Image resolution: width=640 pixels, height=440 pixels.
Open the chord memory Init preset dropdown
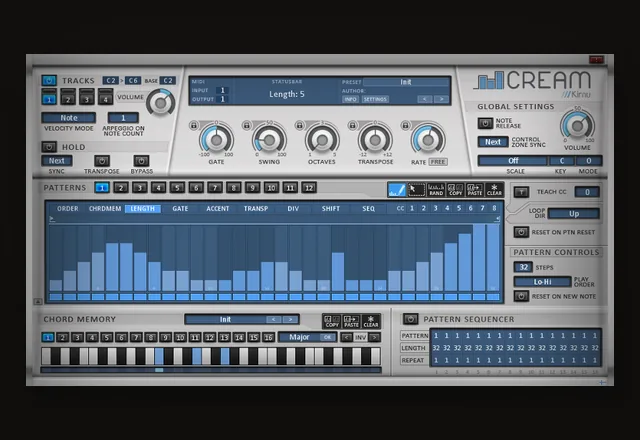[x=225, y=319]
